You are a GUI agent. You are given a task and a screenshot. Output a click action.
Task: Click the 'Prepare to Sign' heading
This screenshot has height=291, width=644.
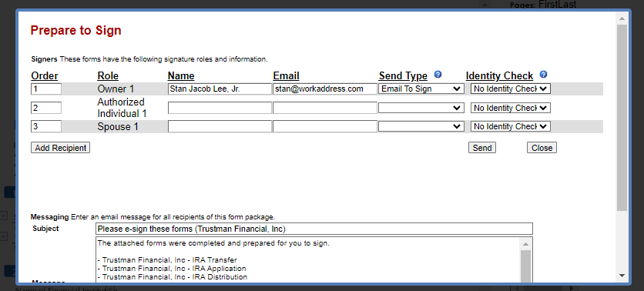(76, 30)
